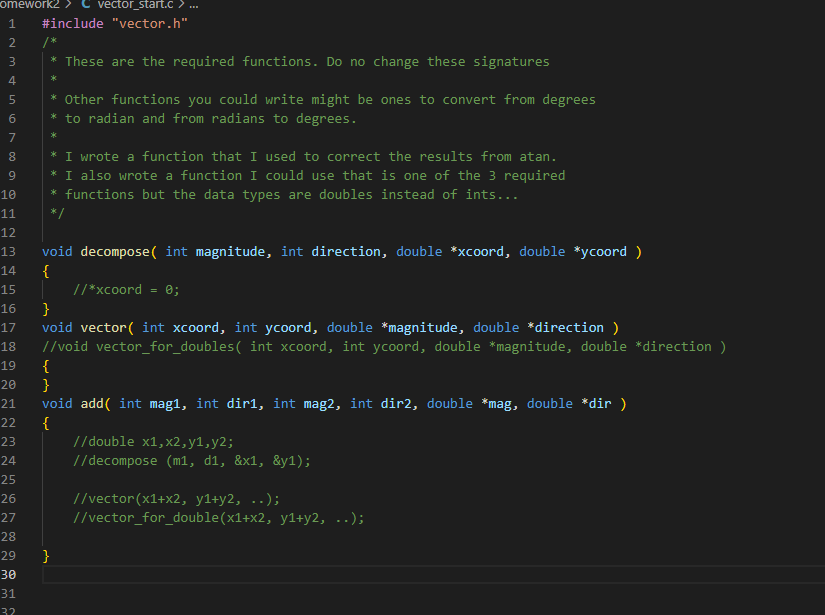Click line number 30 in gutter
The image size is (825, 615).
click(x=8, y=574)
